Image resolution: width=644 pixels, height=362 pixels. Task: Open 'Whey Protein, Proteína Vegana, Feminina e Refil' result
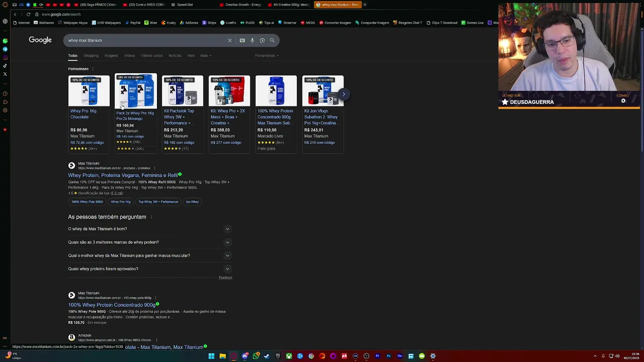click(x=123, y=175)
